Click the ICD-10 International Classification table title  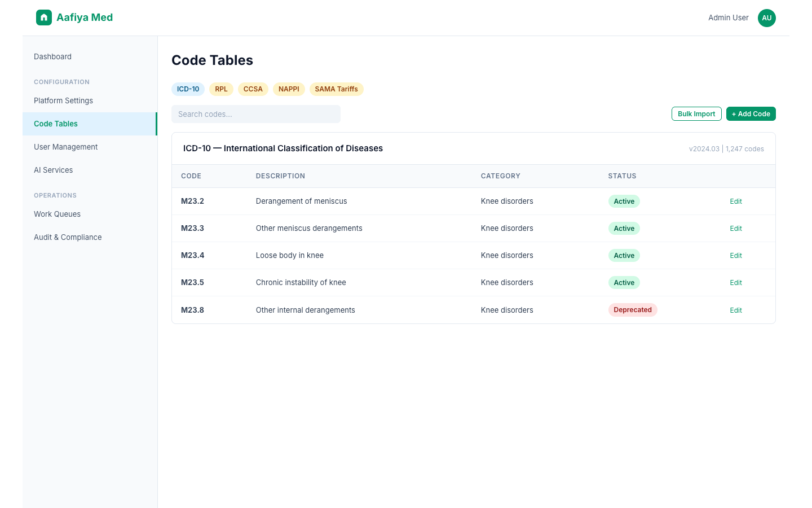pos(283,148)
